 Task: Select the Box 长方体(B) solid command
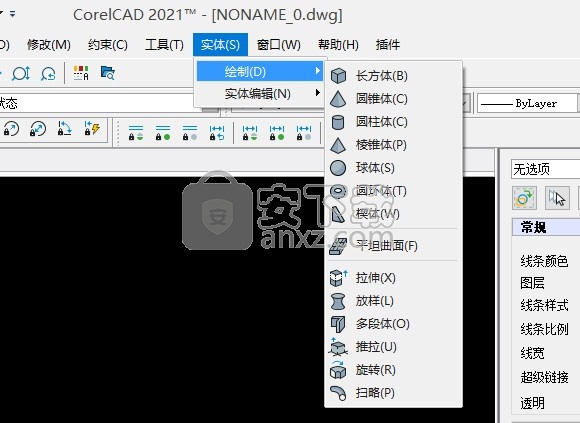coord(393,76)
